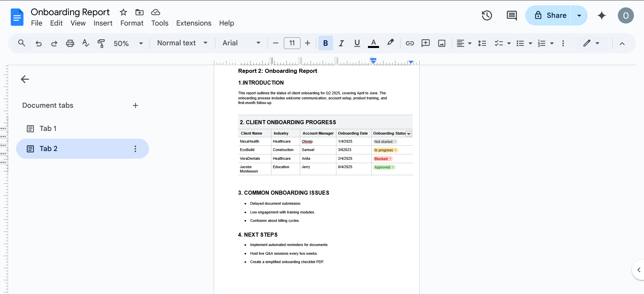Switch to Tab 1
The height and width of the screenshot is (294, 644).
tap(83, 129)
